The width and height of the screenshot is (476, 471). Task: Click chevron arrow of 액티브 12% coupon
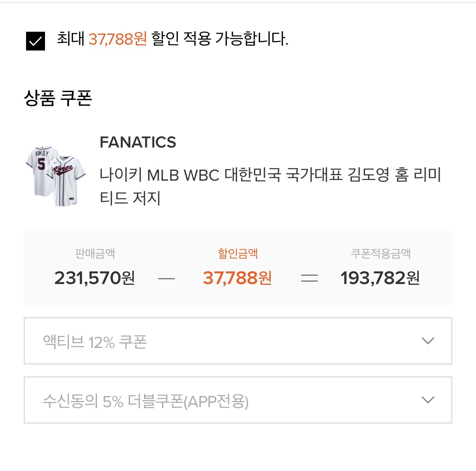(428, 341)
